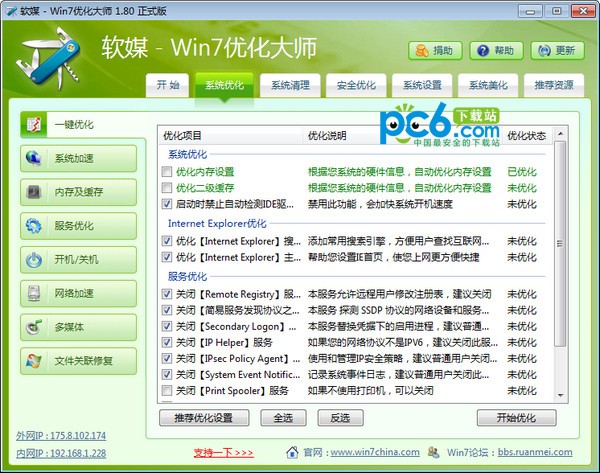
Task: Uncheck 启动时禁止自动检测IDE驱动 checkbox
Action: tap(166, 204)
